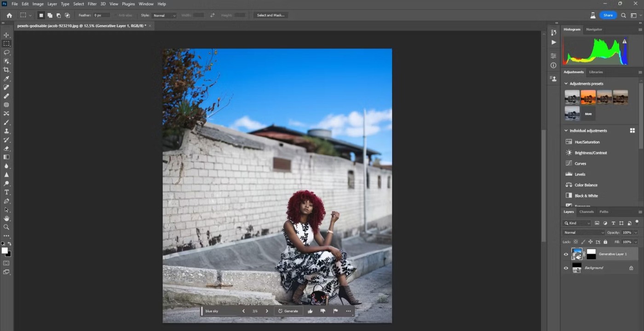Open the Filter menu

(92, 4)
